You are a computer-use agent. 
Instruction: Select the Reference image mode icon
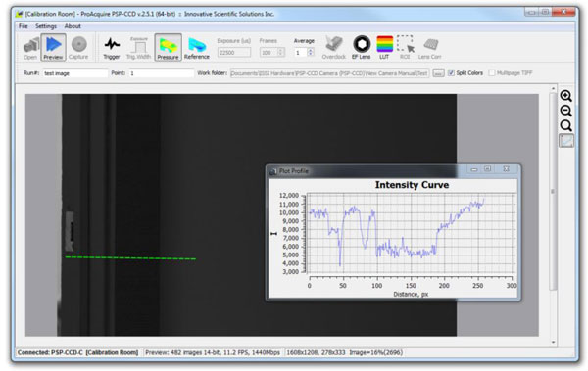197,48
